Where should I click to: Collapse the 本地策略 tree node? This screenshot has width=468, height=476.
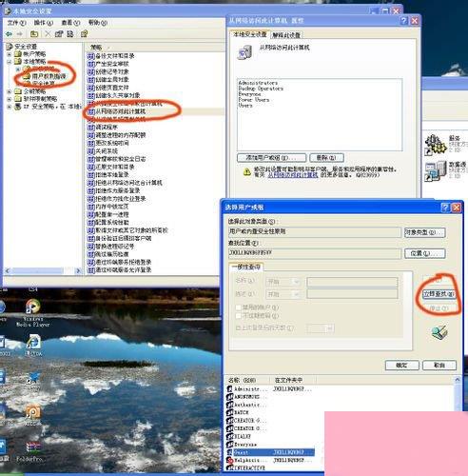tap(10, 62)
